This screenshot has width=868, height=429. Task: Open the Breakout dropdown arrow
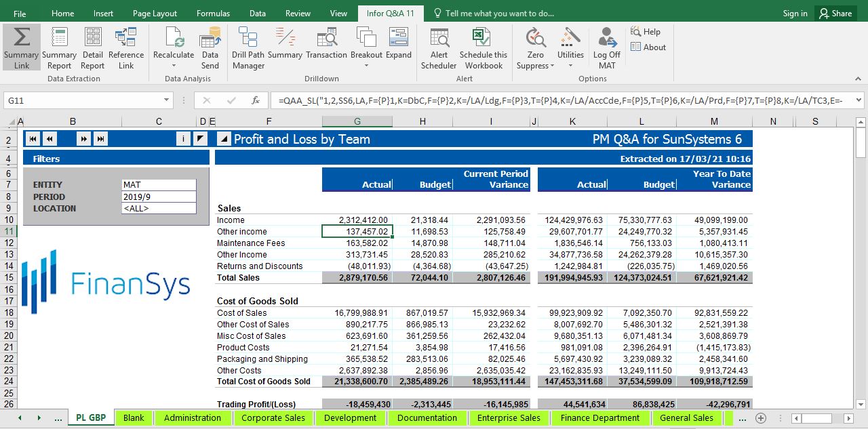[x=366, y=66]
